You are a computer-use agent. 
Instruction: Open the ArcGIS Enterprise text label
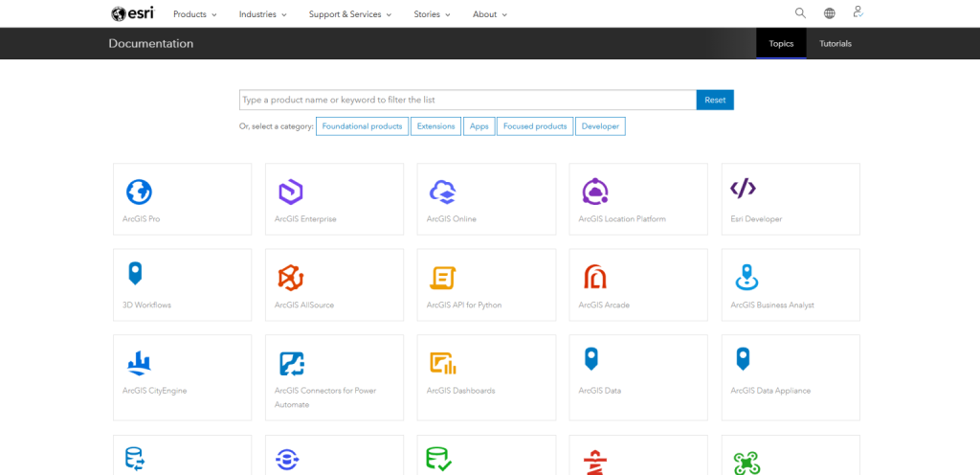pyautogui.click(x=305, y=219)
